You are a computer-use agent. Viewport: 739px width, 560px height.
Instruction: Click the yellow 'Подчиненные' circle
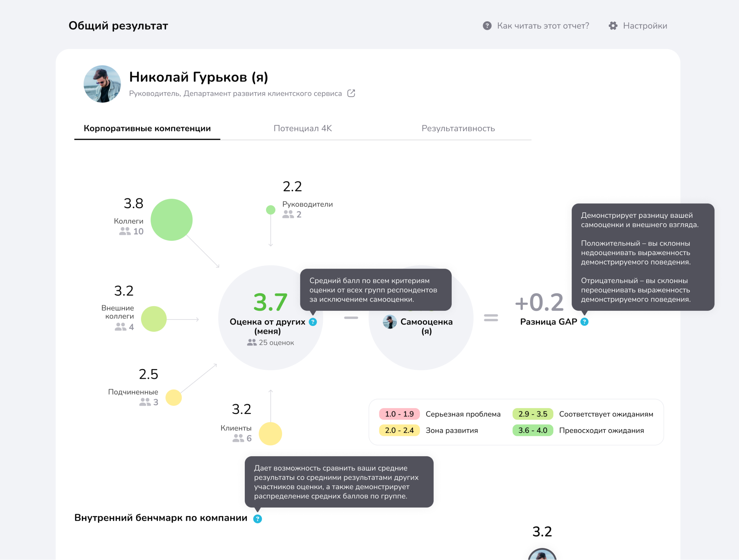(x=174, y=398)
